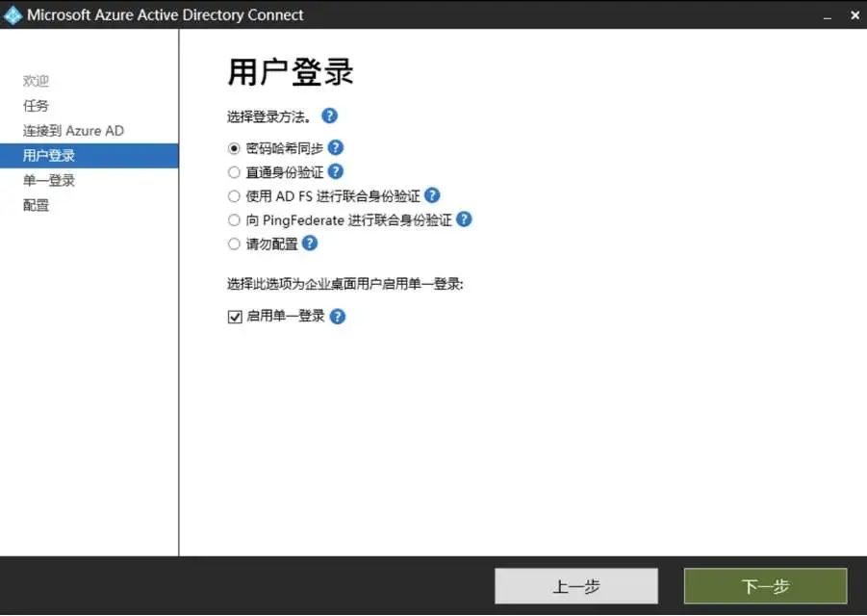Go to 欢迎 step in sidebar

click(x=36, y=81)
